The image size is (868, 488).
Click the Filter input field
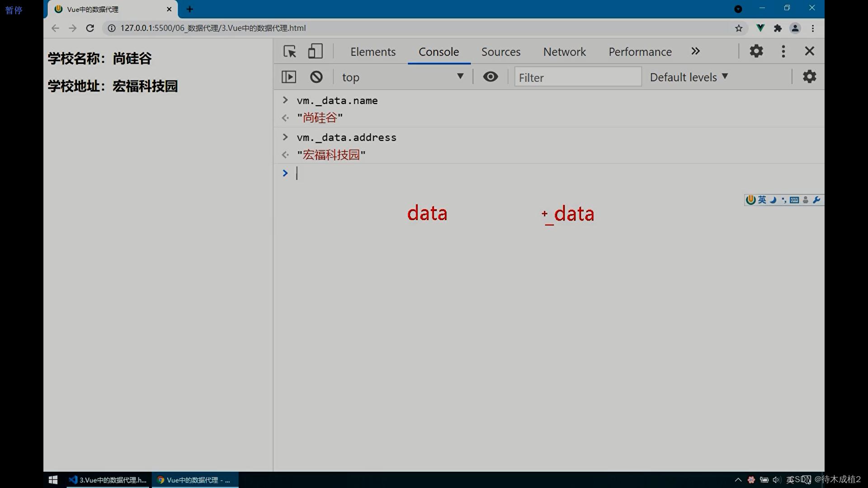[576, 77]
